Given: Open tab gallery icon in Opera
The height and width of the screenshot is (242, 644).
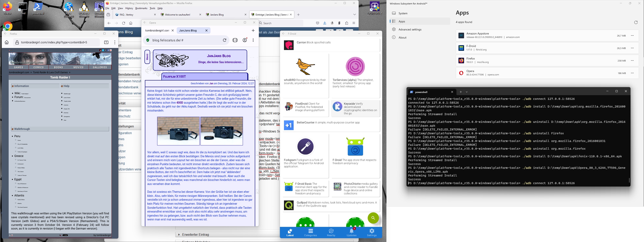Looking at the screenshot, I should pyautogui.click(x=235, y=40).
